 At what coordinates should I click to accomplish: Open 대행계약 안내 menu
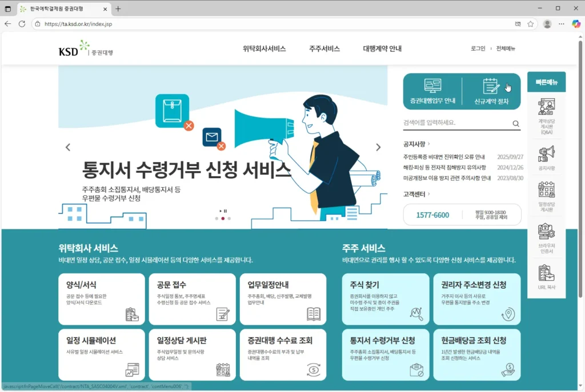click(x=382, y=49)
